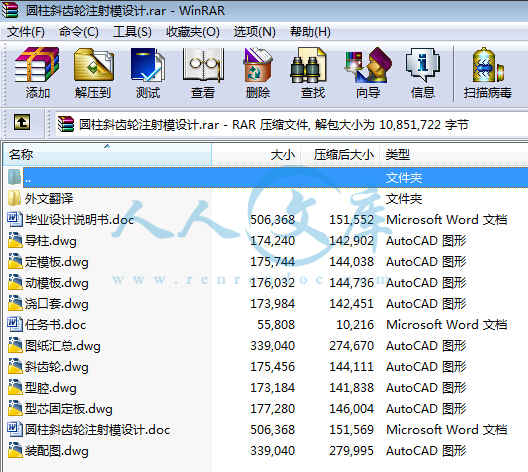Show archive 信息 (Info) icon
This screenshot has width=528, height=472.
tap(423, 65)
